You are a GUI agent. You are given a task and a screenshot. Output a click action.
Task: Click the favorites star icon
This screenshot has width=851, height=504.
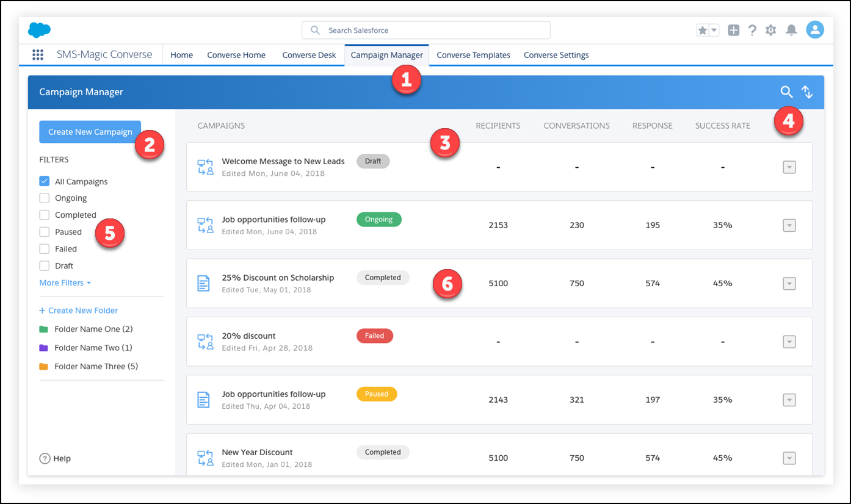[703, 30]
